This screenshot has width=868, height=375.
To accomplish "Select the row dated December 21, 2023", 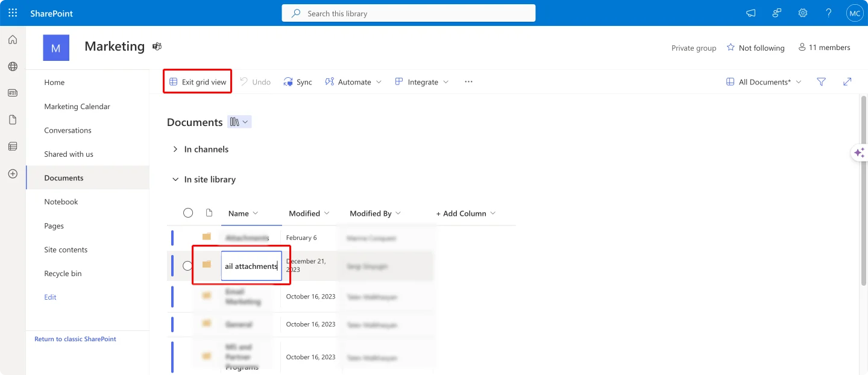I will [188, 266].
